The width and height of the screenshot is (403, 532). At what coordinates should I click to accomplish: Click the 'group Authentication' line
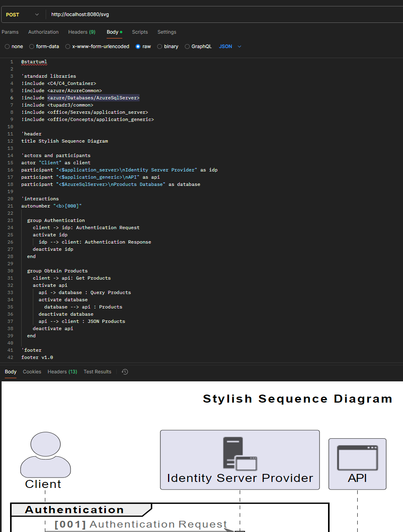[56, 220]
